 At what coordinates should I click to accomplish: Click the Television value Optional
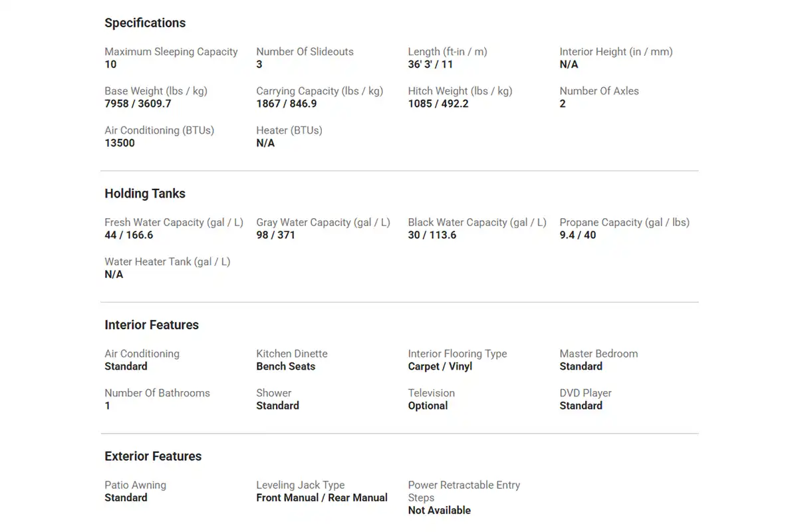428,406
